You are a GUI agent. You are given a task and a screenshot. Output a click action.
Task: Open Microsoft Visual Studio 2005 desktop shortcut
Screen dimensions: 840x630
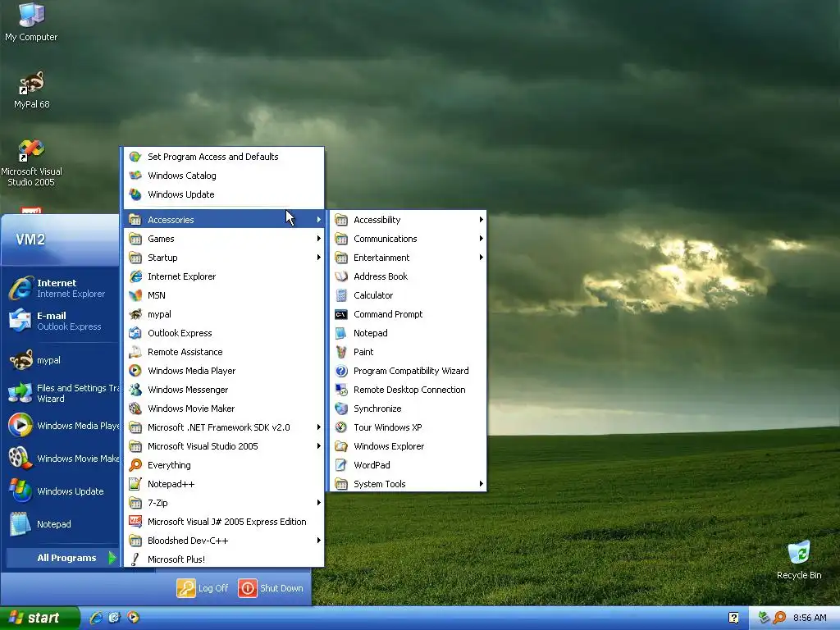tap(31, 163)
